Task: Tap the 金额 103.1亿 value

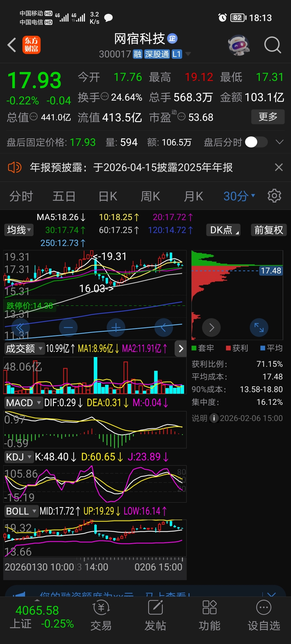Action: 265,97
